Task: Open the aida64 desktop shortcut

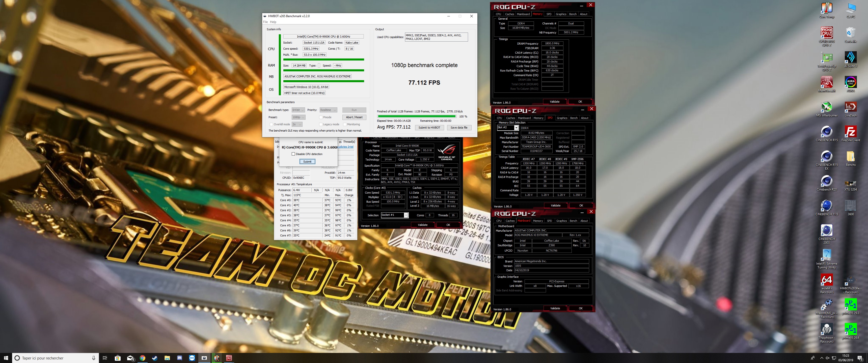Action: (x=827, y=284)
